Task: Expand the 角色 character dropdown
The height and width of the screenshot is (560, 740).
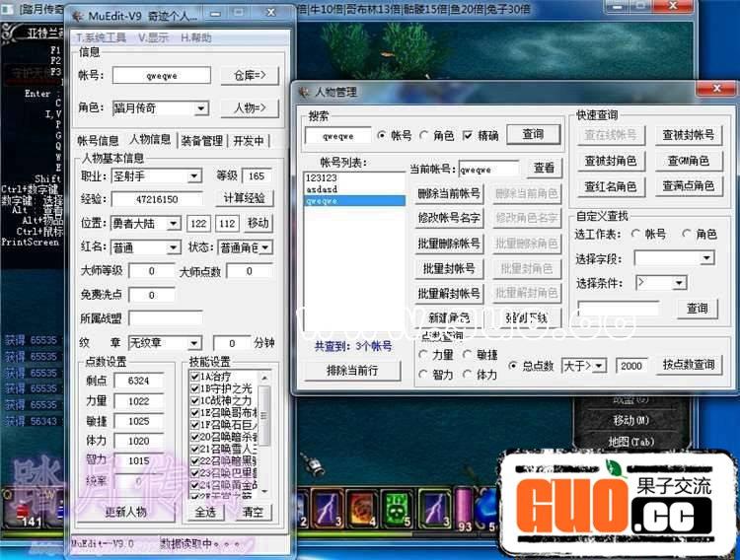Action: (201, 108)
